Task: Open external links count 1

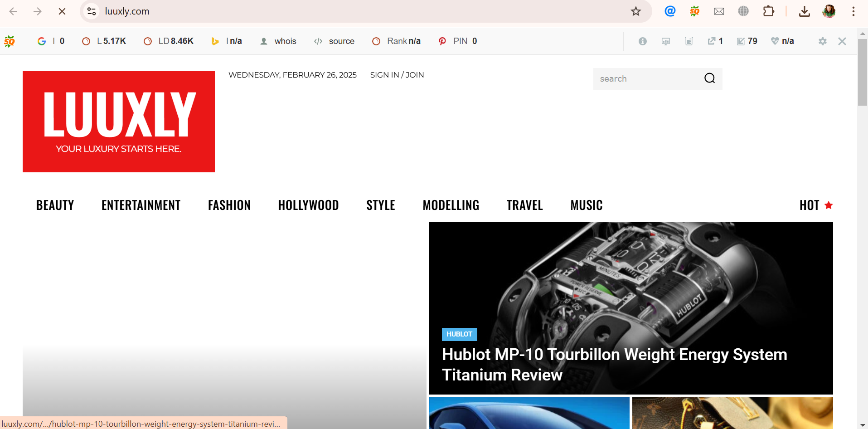Action: [x=715, y=41]
